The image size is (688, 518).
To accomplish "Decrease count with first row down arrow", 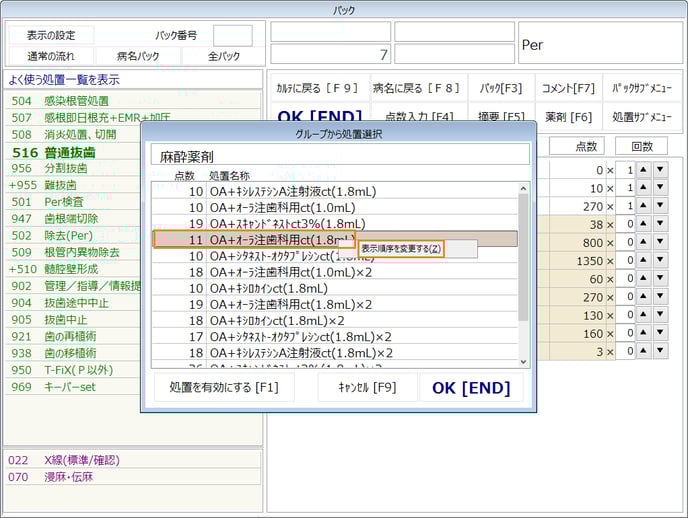I will [x=660, y=170].
